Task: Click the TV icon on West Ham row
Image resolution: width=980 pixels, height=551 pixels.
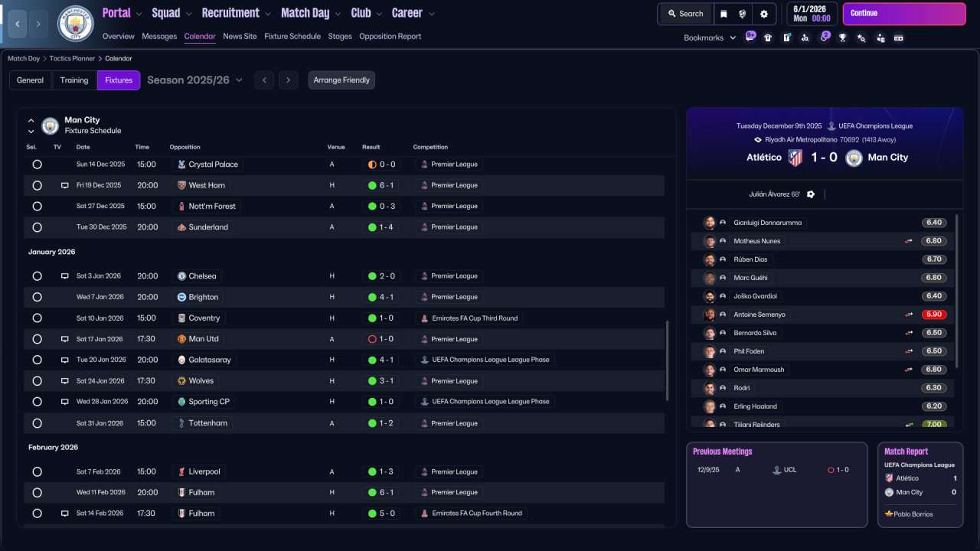Action: coord(65,185)
